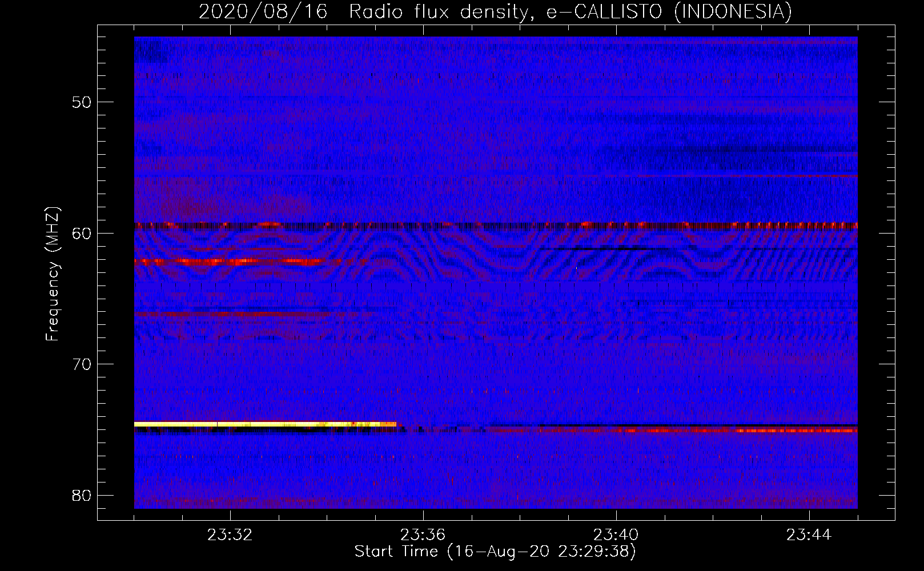Click the 50 frequency tick label

[x=82, y=102]
